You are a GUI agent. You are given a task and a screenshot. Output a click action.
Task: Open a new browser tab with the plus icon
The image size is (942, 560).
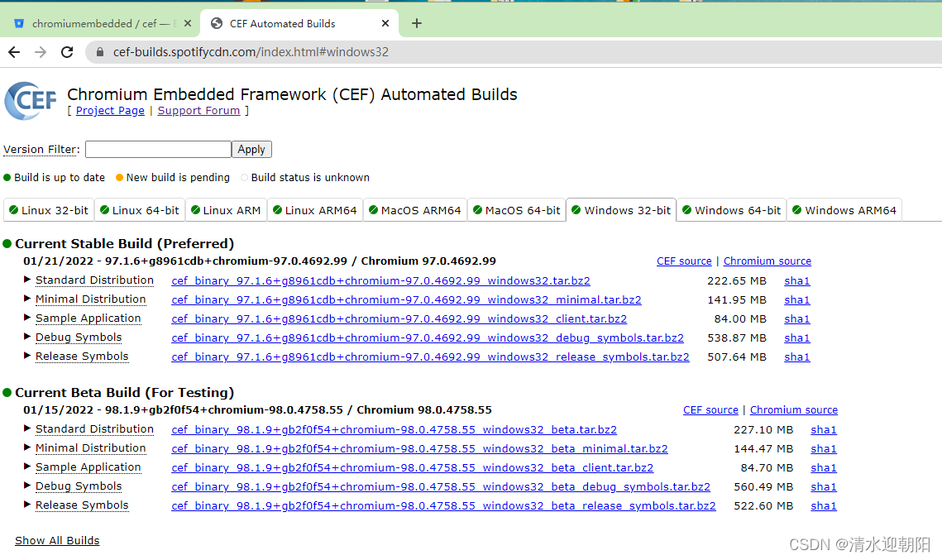pyautogui.click(x=416, y=23)
